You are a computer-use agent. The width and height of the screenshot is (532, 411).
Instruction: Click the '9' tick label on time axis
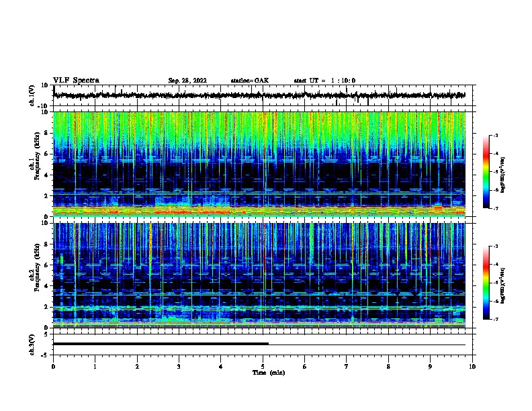click(x=430, y=367)
